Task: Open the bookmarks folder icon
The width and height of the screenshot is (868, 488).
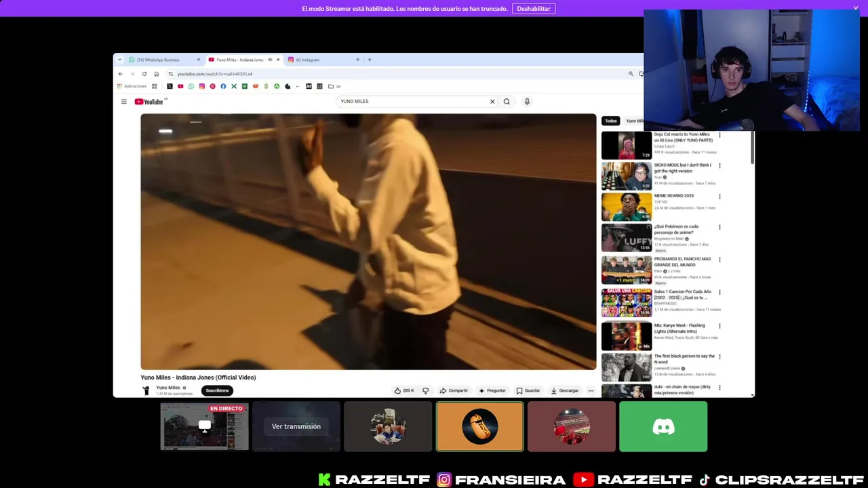Action: (331, 86)
